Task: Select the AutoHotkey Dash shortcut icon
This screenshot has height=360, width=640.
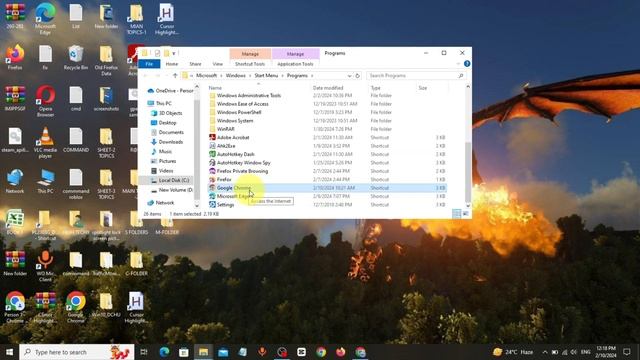Action: tap(212, 154)
